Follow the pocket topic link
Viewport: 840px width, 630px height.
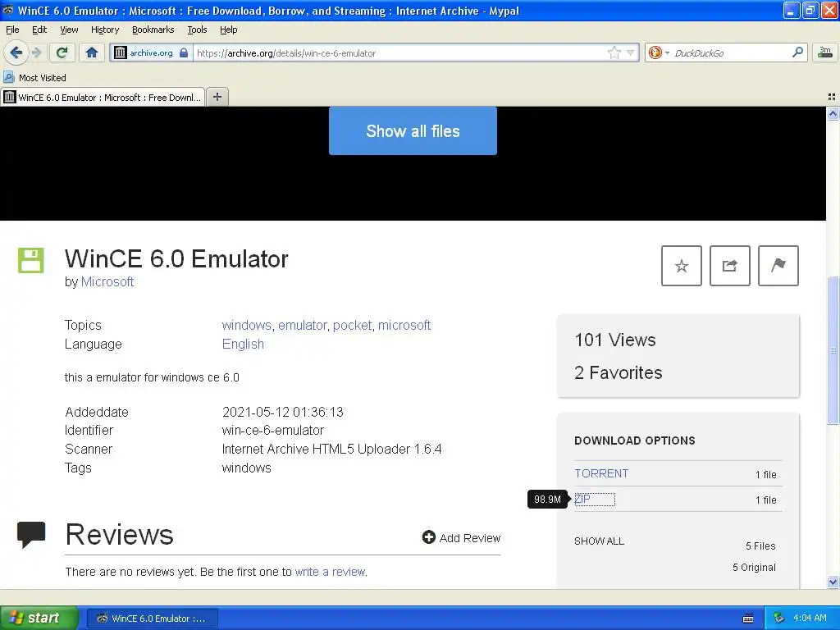[x=352, y=325]
